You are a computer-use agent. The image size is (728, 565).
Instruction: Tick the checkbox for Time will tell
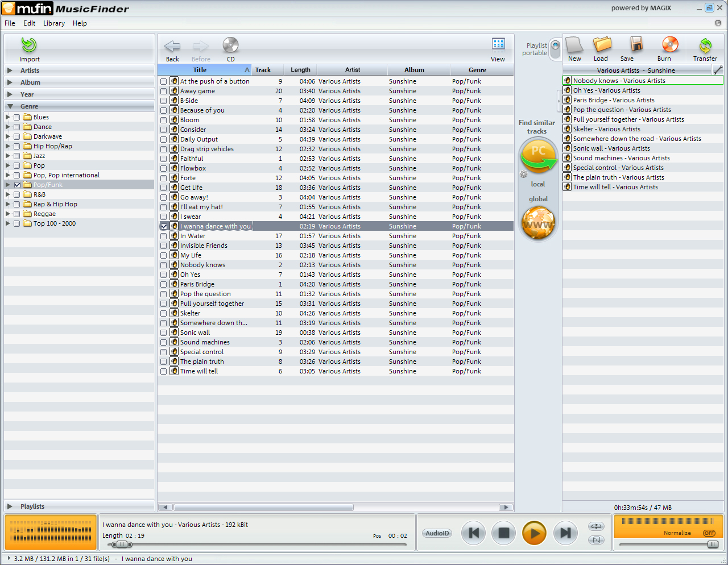(164, 371)
